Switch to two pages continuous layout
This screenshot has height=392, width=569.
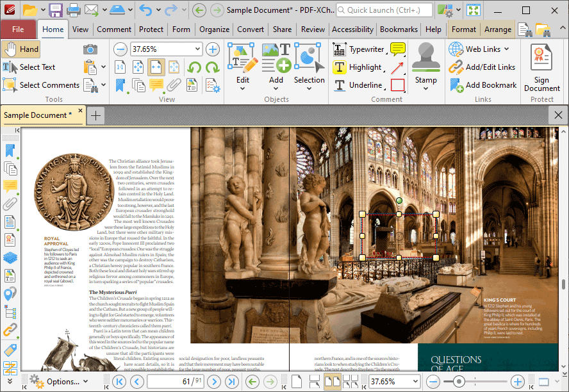(350, 382)
